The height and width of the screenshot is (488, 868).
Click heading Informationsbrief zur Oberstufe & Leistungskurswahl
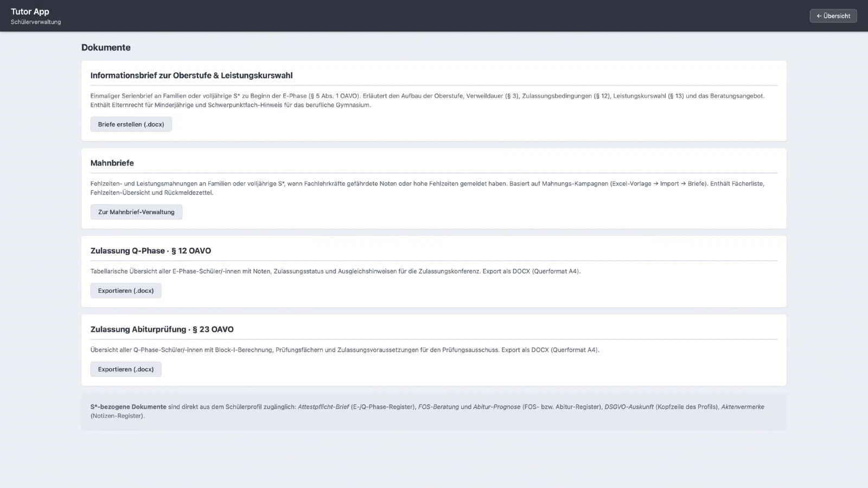coord(192,75)
